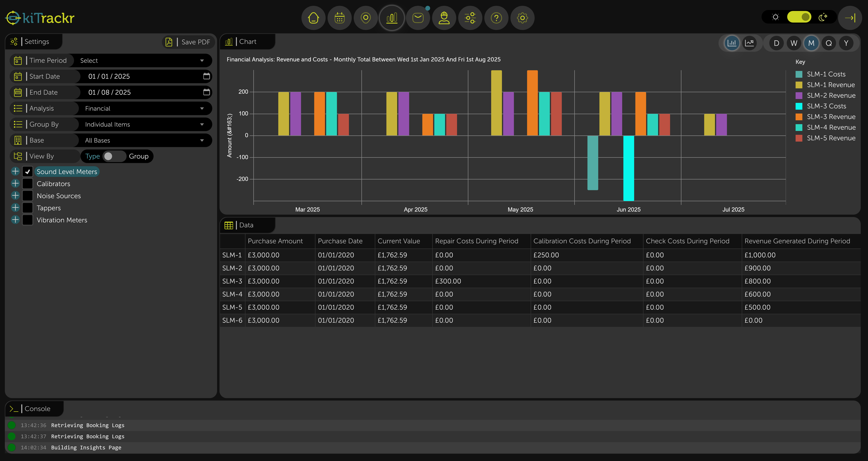Open the location tracking icon
The width and height of the screenshot is (868, 461).
point(366,18)
